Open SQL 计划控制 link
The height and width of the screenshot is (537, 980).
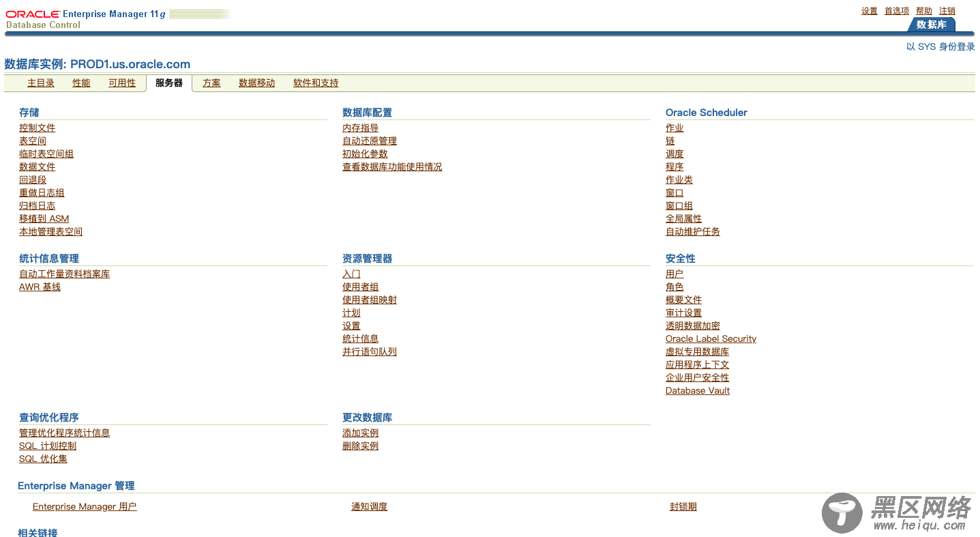tap(48, 446)
